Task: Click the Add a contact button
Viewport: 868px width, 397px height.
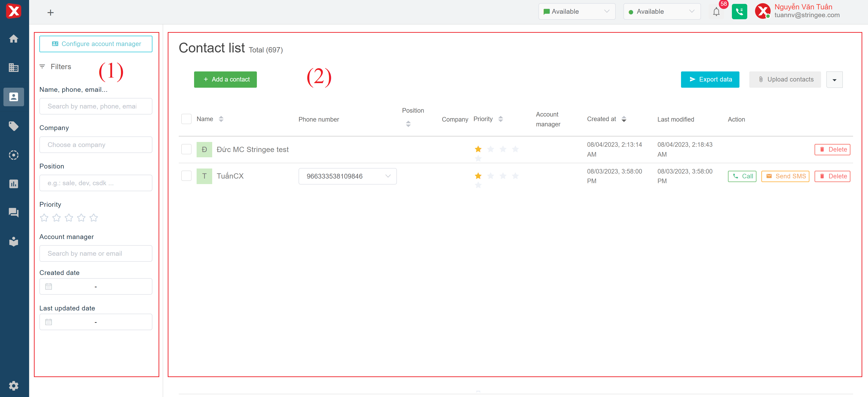Action: 225,79
